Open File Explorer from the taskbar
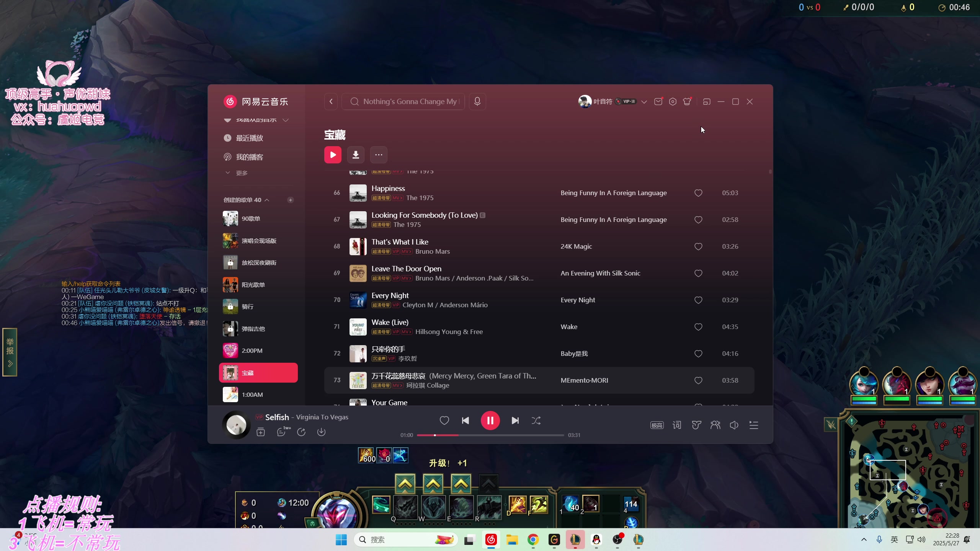The width and height of the screenshot is (980, 551). tap(512, 540)
